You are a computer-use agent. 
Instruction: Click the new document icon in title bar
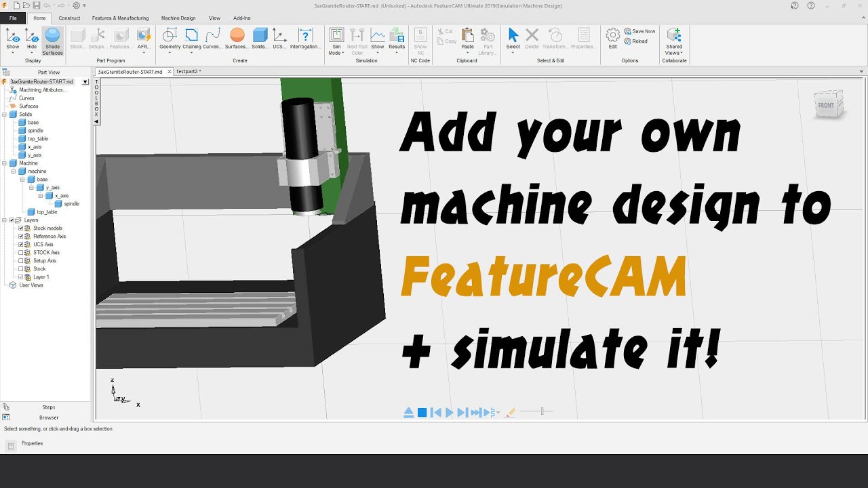[x=16, y=5]
